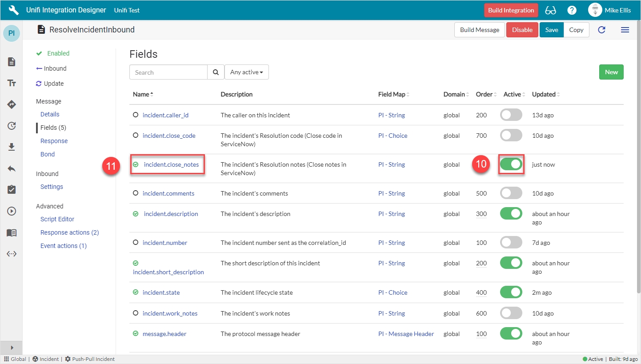Open the Script Editor section
641x364 pixels.
[x=57, y=219]
